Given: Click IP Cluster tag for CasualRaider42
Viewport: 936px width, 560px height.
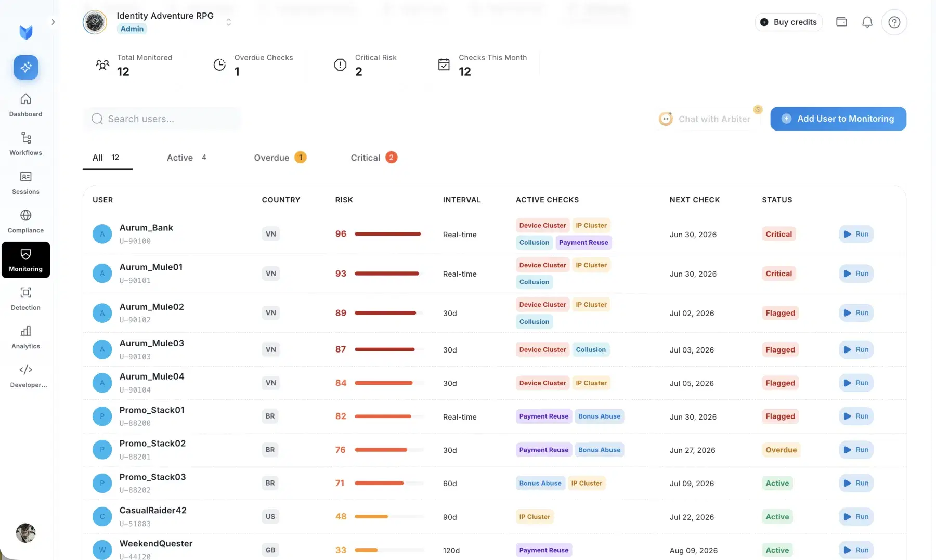Looking at the screenshot, I should [535, 517].
